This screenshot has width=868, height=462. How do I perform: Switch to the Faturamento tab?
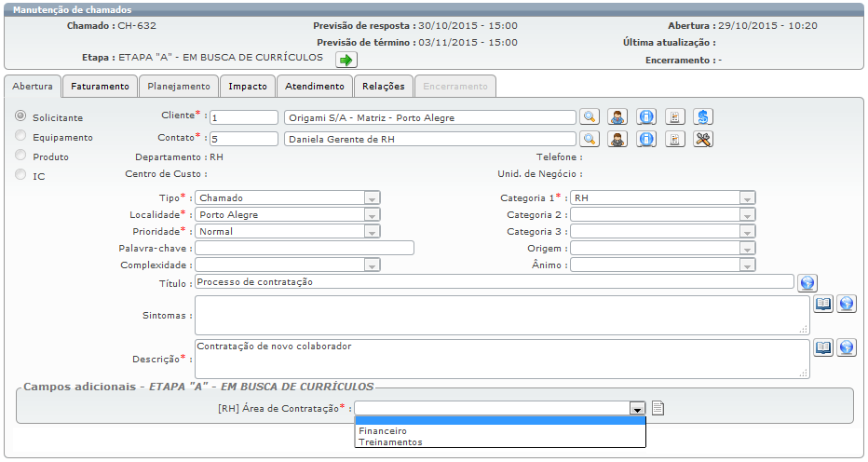click(101, 86)
